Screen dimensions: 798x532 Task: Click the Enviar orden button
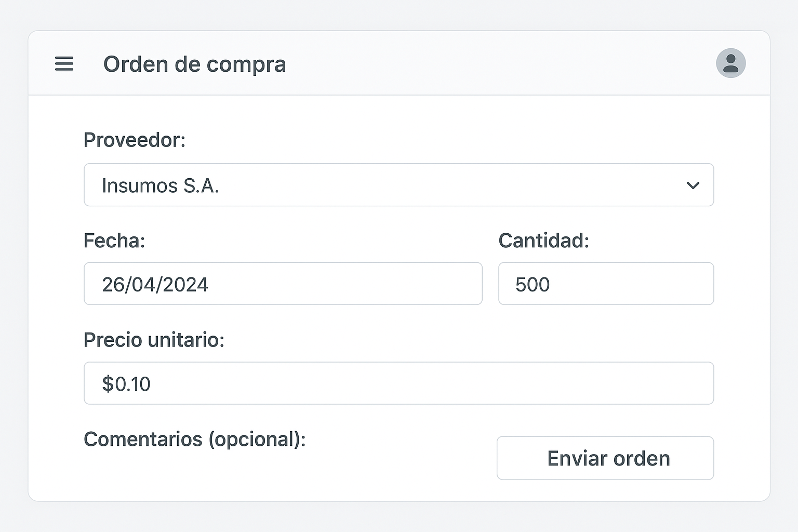tap(605, 458)
